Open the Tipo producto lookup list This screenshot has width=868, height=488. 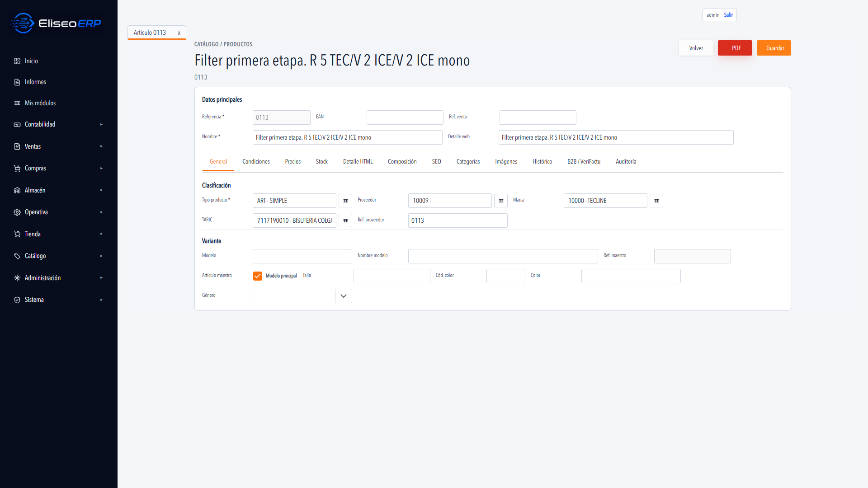345,201
